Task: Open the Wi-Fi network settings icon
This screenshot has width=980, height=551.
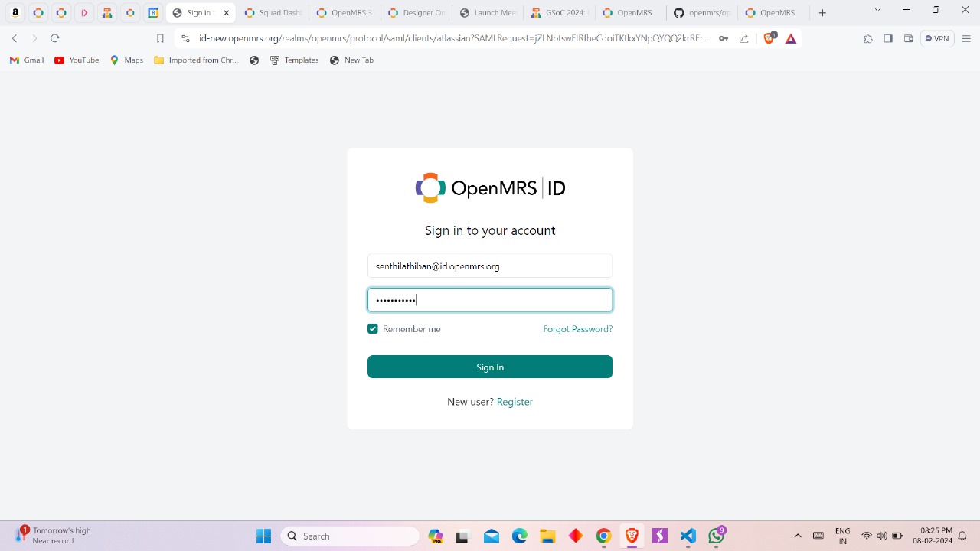Action: pos(867,536)
